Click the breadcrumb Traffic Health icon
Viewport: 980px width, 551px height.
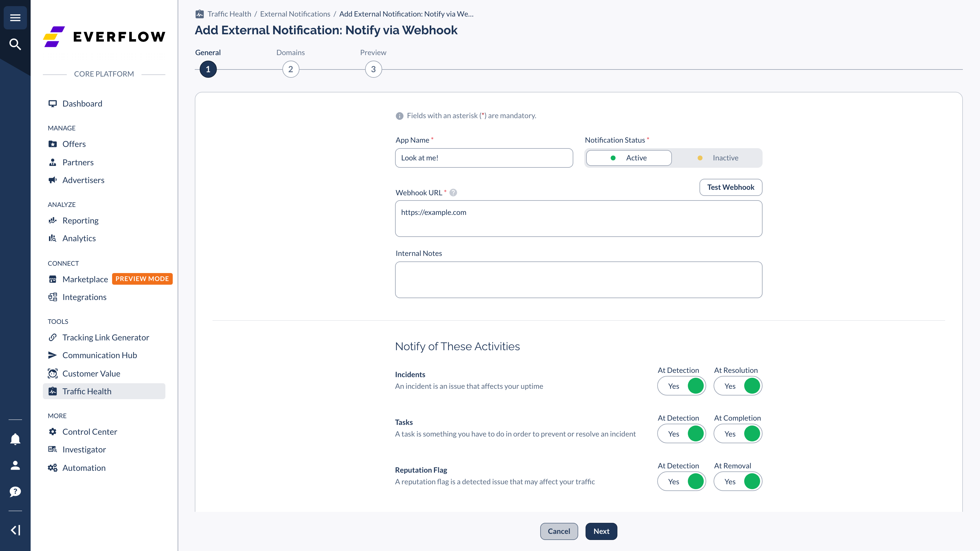(200, 14)
